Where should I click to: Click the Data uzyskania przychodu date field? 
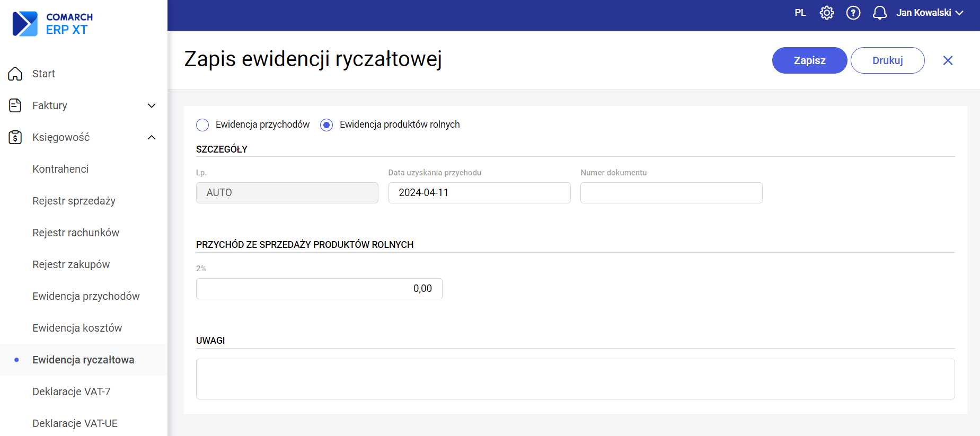click(x=479, y=193)
